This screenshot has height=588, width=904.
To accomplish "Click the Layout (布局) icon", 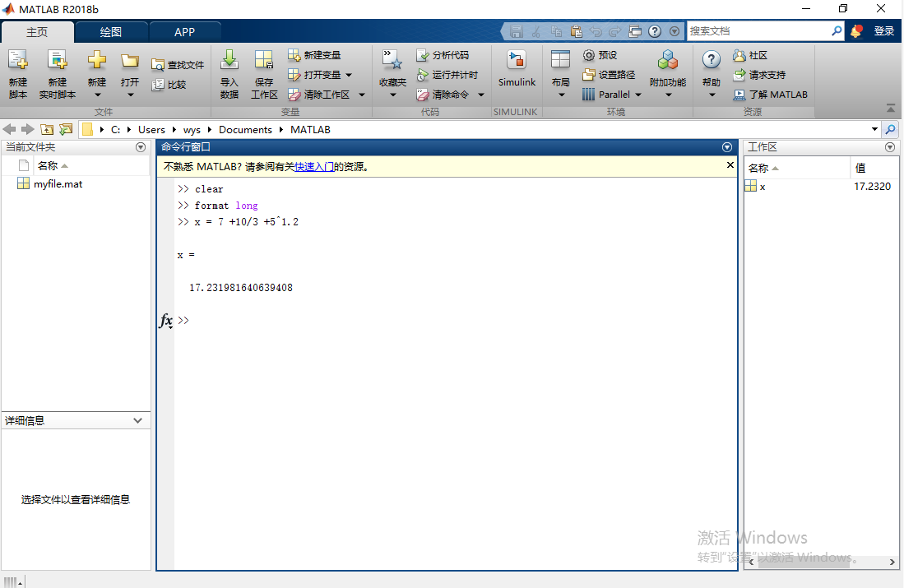I will pos(560,60).
